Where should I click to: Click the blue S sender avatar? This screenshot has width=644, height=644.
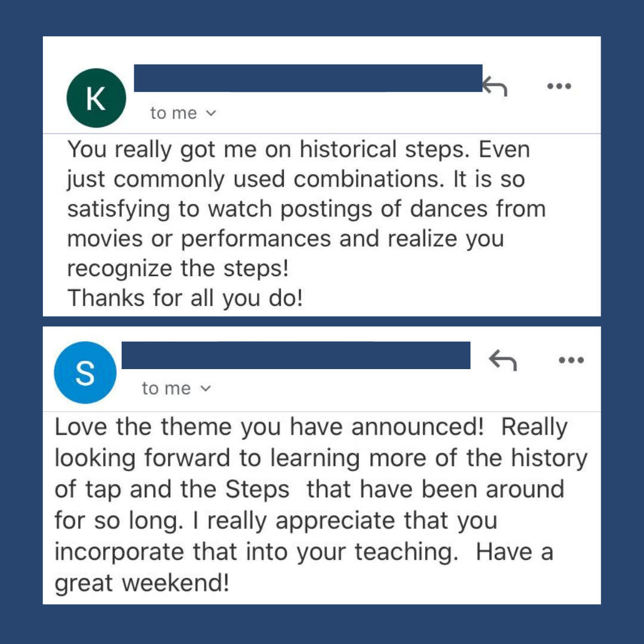click(x=85, y=372)
